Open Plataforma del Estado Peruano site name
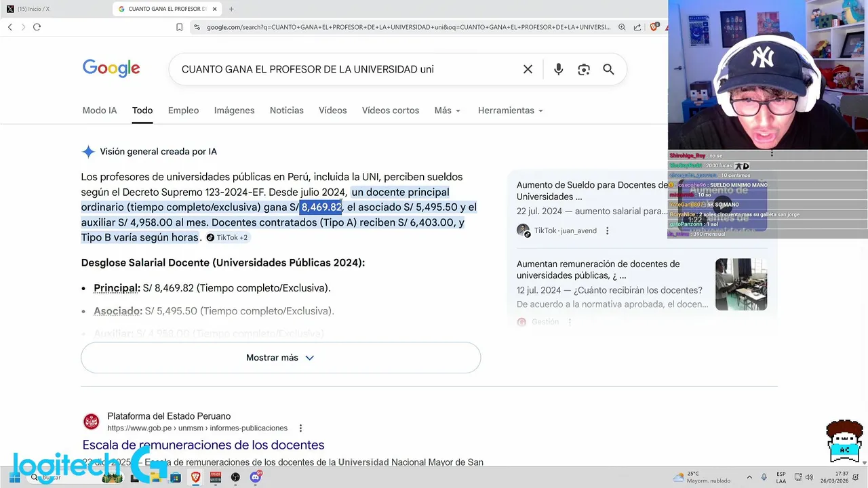This screenshot has height=488, width=868. (169, 416)
